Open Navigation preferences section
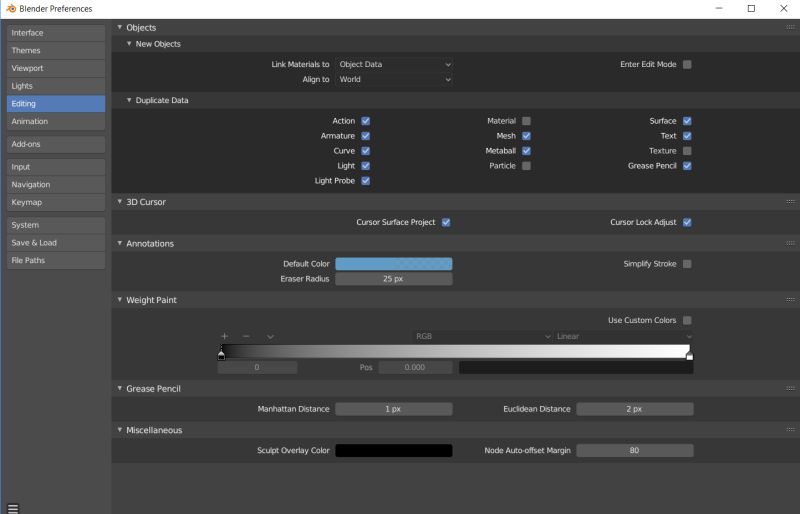Viewport: 800px width, 514px height. (x=56, y=185)
